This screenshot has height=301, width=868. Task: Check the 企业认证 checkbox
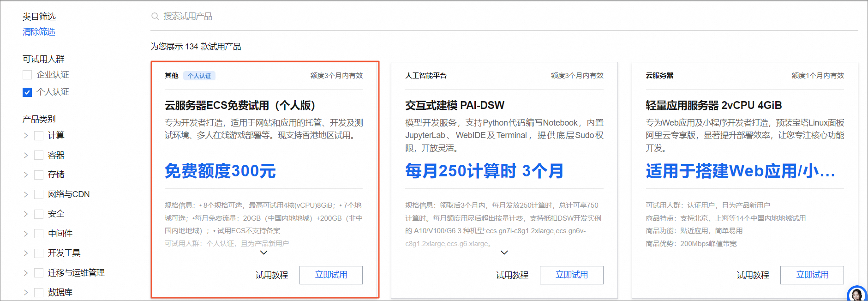27,75
